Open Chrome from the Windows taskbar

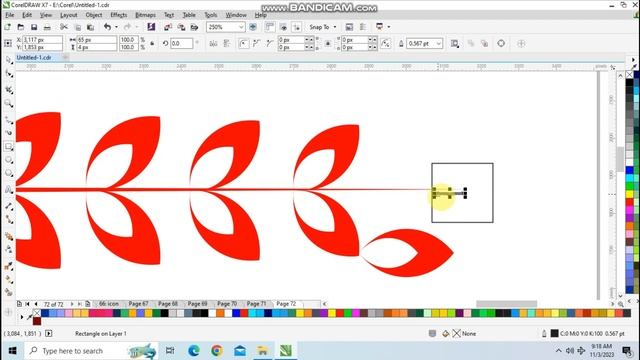(217, 350)
